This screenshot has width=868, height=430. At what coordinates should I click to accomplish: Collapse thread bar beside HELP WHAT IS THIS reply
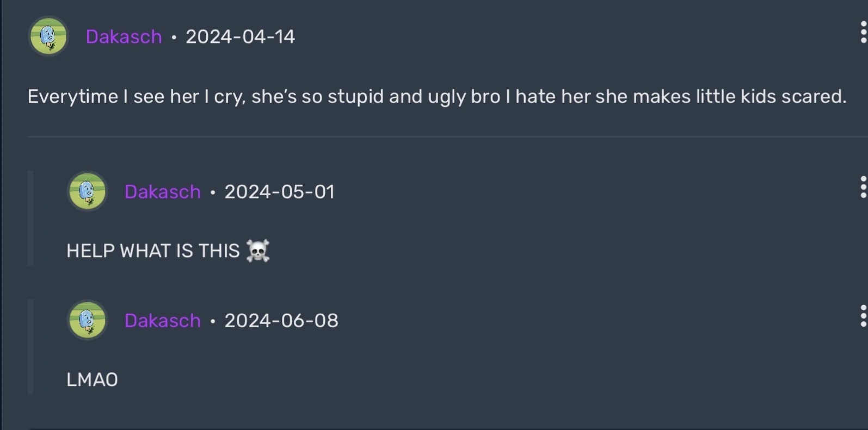(30, 219)
